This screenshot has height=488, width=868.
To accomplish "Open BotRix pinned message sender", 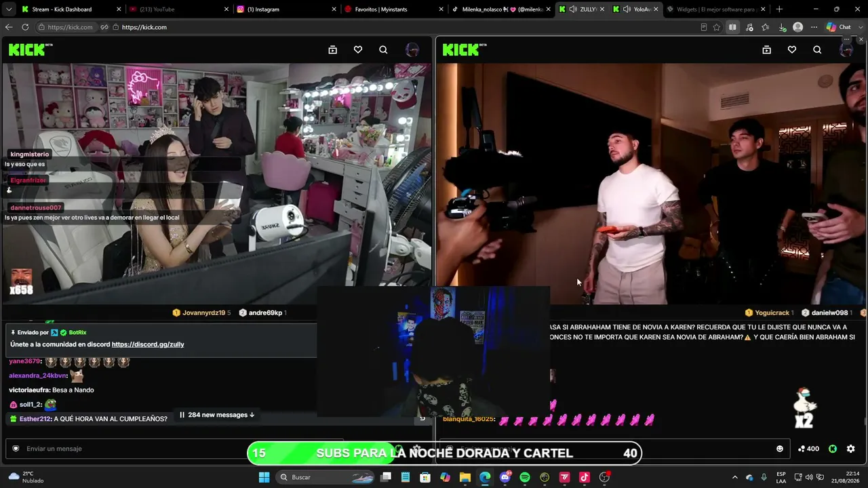I will pyautogui.click(x=77, y=333).
